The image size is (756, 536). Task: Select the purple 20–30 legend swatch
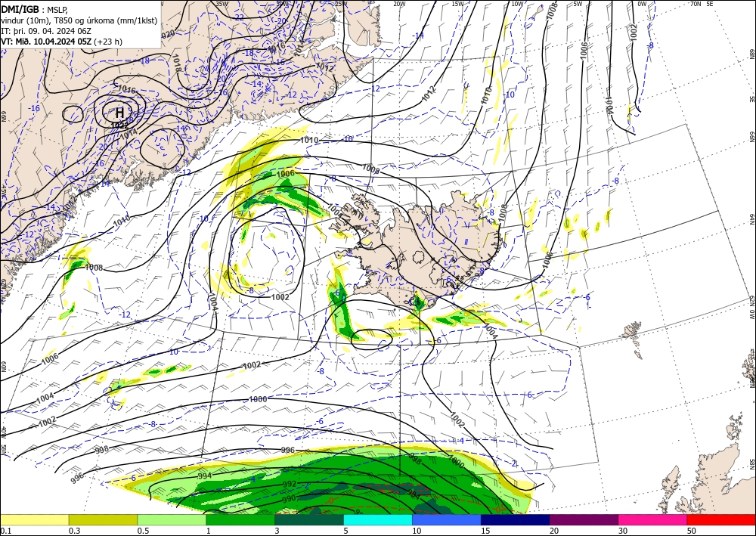click(x=584, y=519)
